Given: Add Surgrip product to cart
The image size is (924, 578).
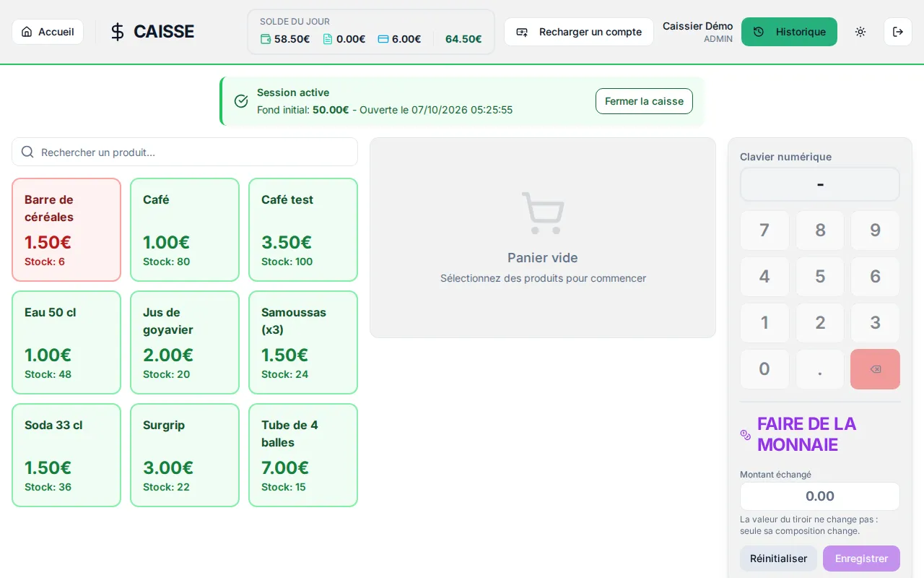Looking at the screenshot, I should (x=185, y=455).
